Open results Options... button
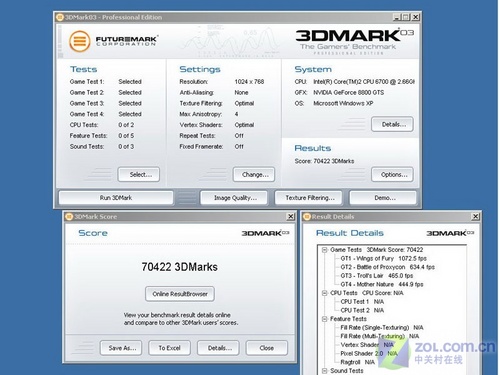This screenshot has height=375, width=500. click(392, 174)
